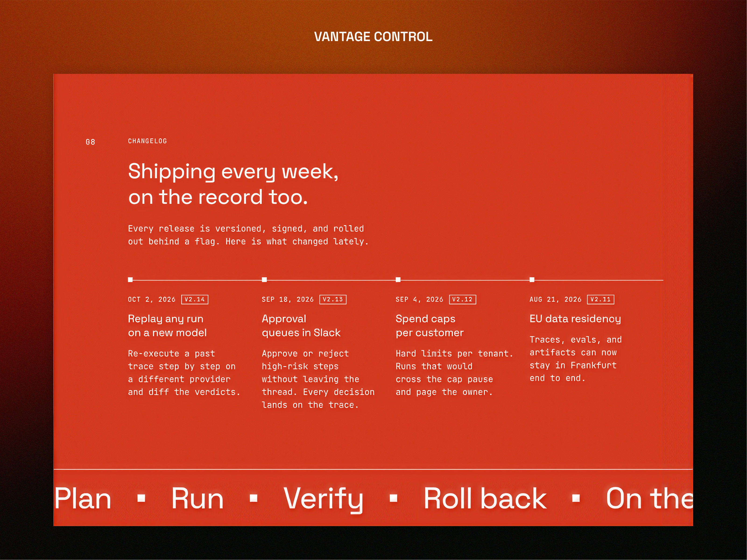Viewport: 747px width, 560px height.
Task: Click the date SEP 4, 2026
Action: click(419, 299)
